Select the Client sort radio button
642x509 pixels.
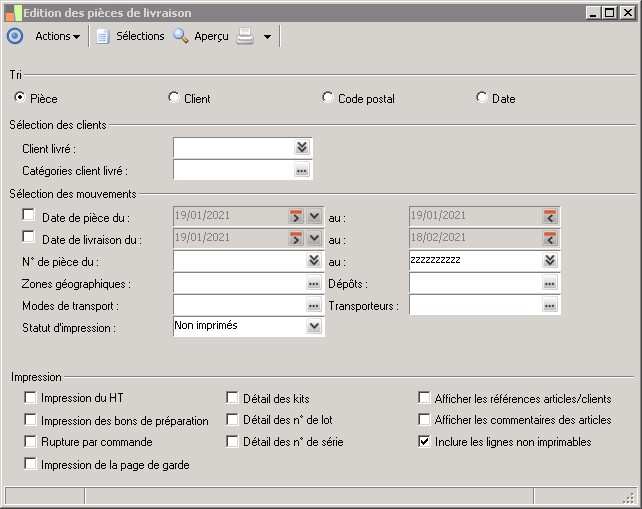[174, 98]
